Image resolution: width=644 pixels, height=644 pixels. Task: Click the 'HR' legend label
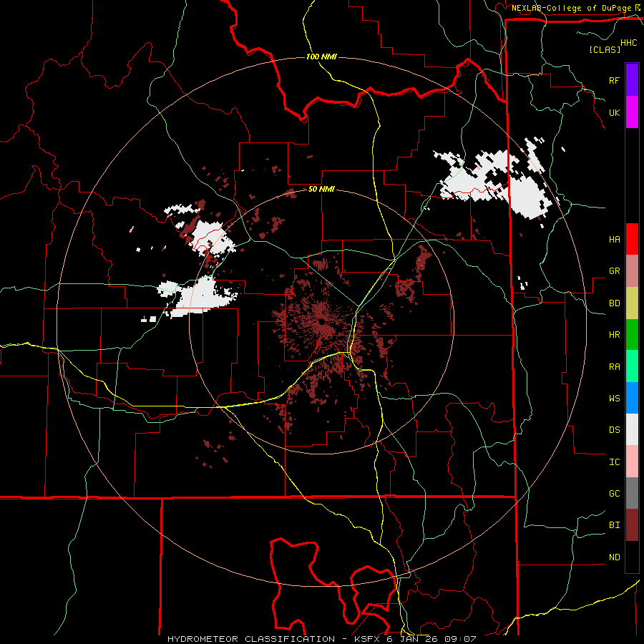(614, 335)
